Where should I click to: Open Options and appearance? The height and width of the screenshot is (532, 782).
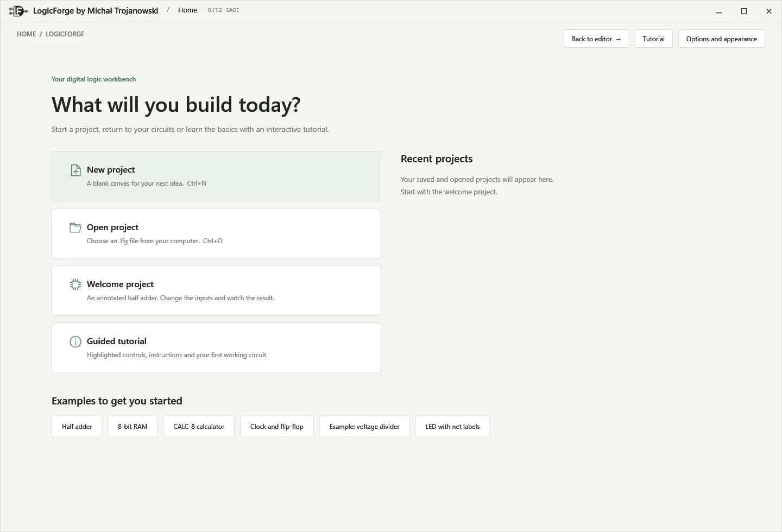click(721, 39)
